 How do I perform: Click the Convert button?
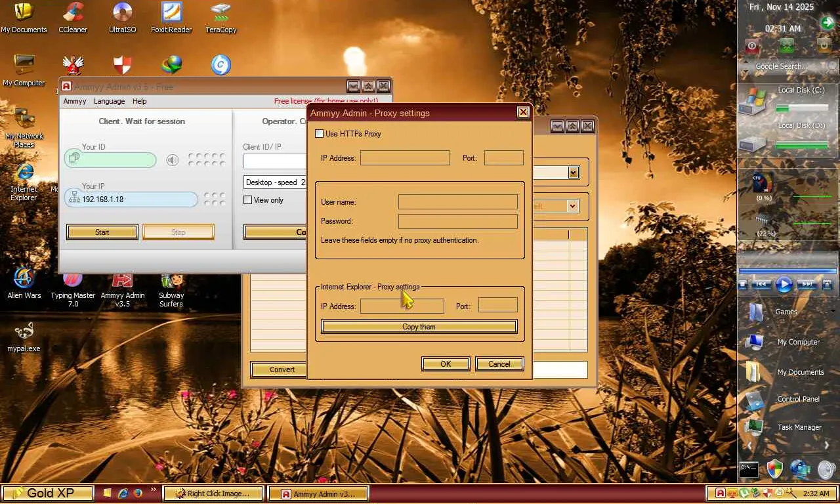[279, 369]
